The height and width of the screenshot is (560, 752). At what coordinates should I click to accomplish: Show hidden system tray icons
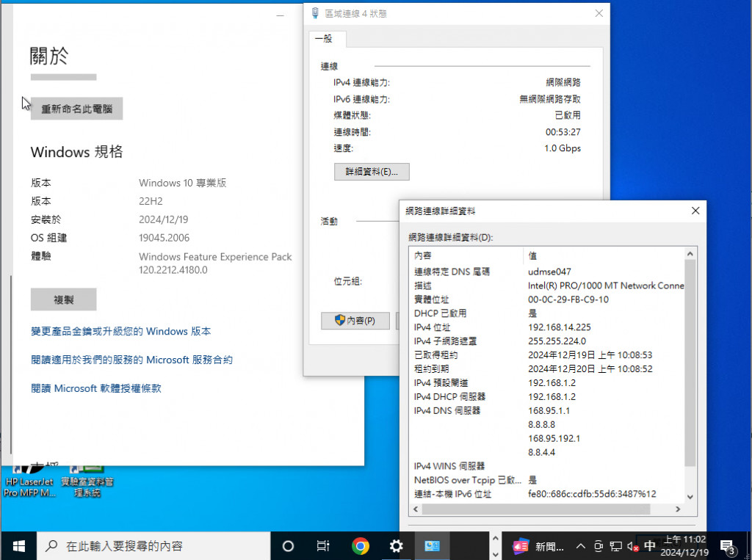point(581,546)
